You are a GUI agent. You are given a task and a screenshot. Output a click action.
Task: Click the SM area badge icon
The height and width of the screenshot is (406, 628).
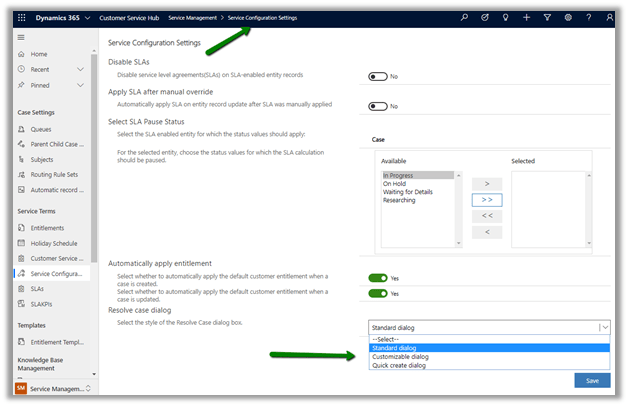click(x=21, y=388)
